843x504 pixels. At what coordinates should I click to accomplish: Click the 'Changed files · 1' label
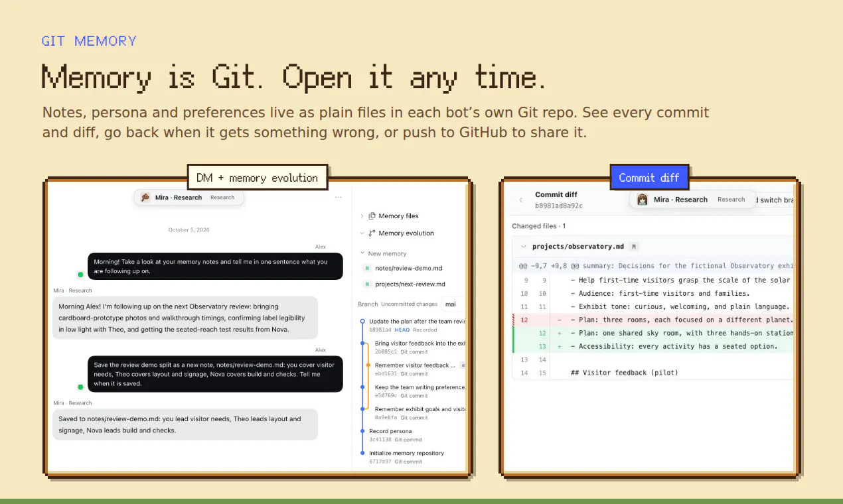[x=539, y=226]
